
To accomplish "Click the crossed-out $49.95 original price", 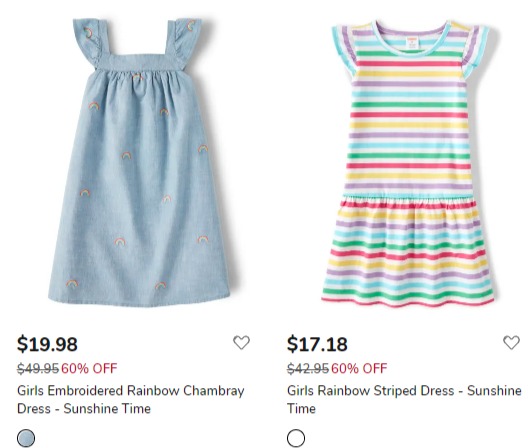I will click(38, 368).
